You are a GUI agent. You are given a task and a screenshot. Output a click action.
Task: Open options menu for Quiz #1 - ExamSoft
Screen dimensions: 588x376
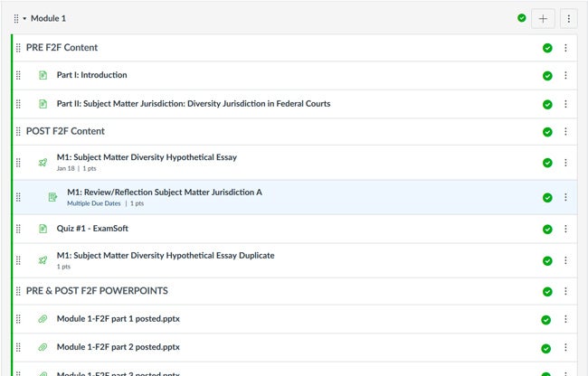click(565, 229)
